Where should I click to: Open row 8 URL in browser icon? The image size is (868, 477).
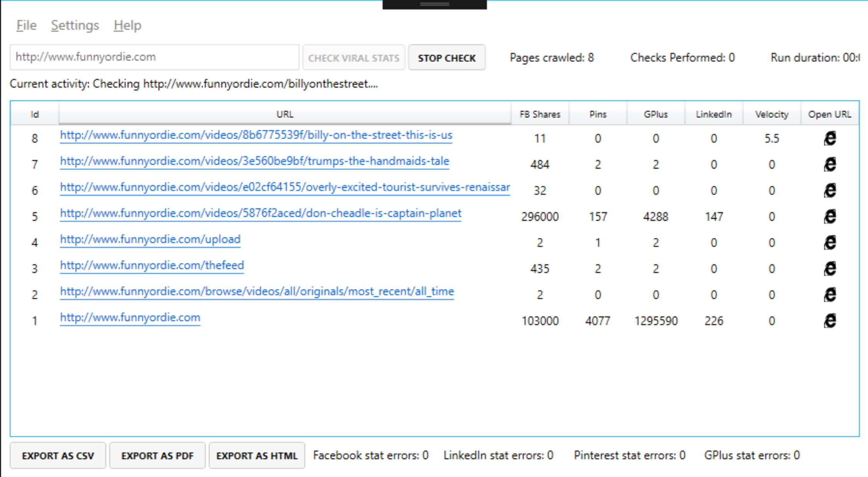[830, 138]
